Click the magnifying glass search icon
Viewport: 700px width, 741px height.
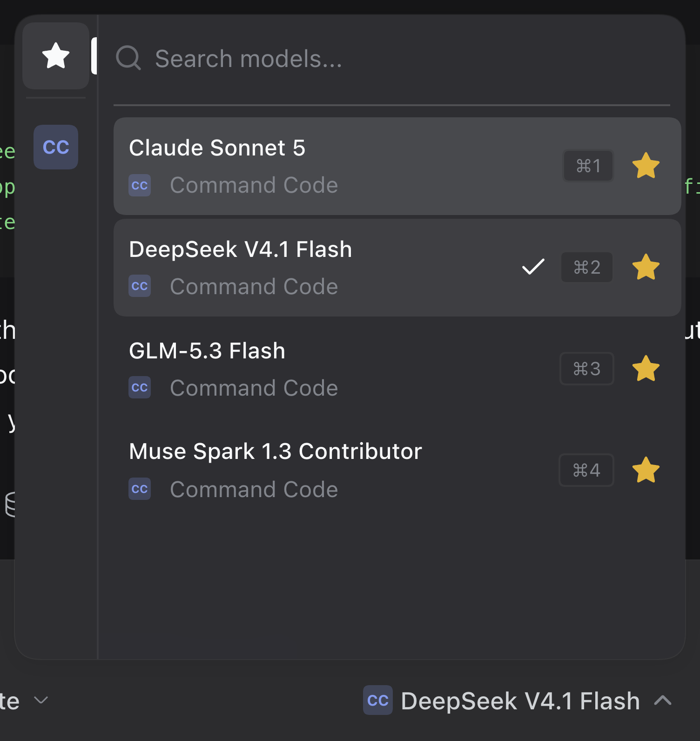click(128, 58)
